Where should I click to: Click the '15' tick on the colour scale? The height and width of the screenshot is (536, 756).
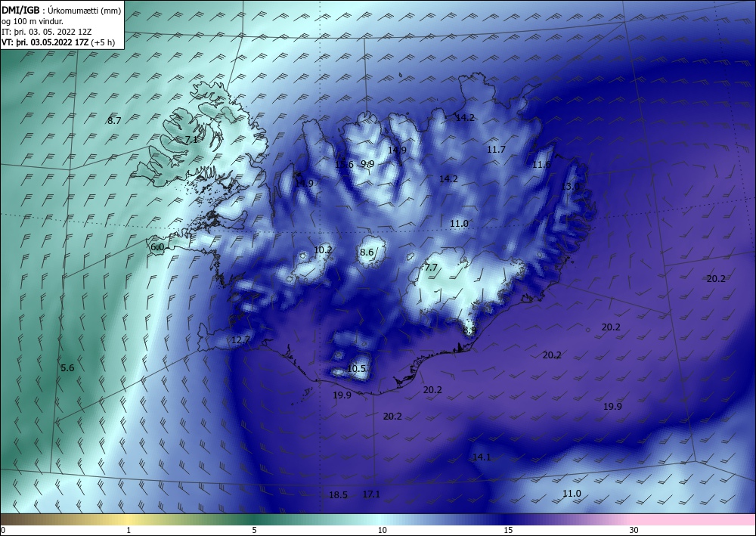(508, 530)
